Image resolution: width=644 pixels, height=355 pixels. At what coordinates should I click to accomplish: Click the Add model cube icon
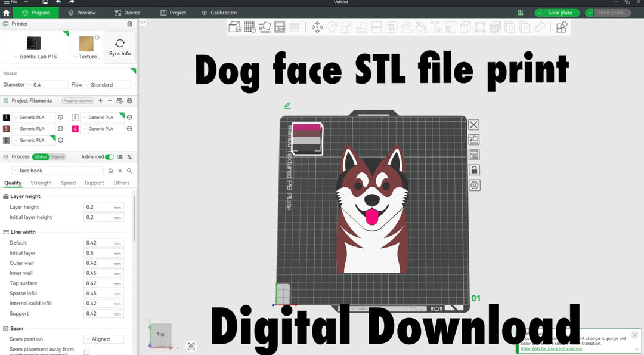coord(235,27)
